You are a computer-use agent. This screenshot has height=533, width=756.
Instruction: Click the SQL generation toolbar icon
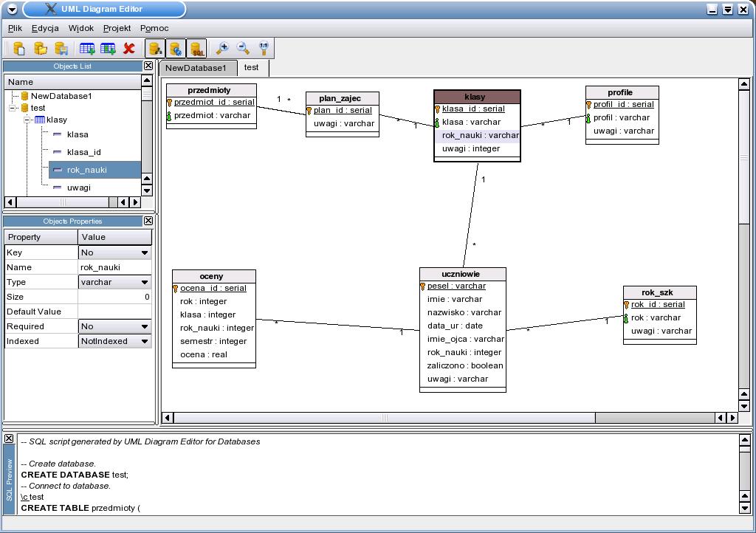coord(196,49)
